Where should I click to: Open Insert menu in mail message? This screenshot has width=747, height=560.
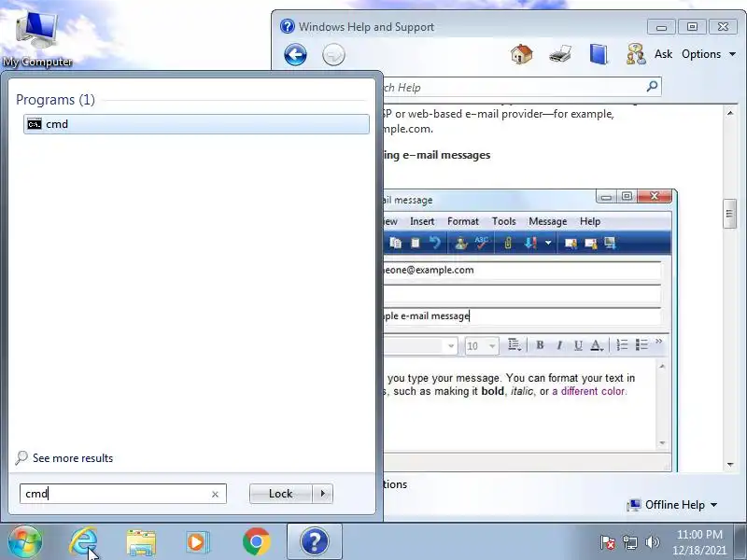[x=422, y=221]
